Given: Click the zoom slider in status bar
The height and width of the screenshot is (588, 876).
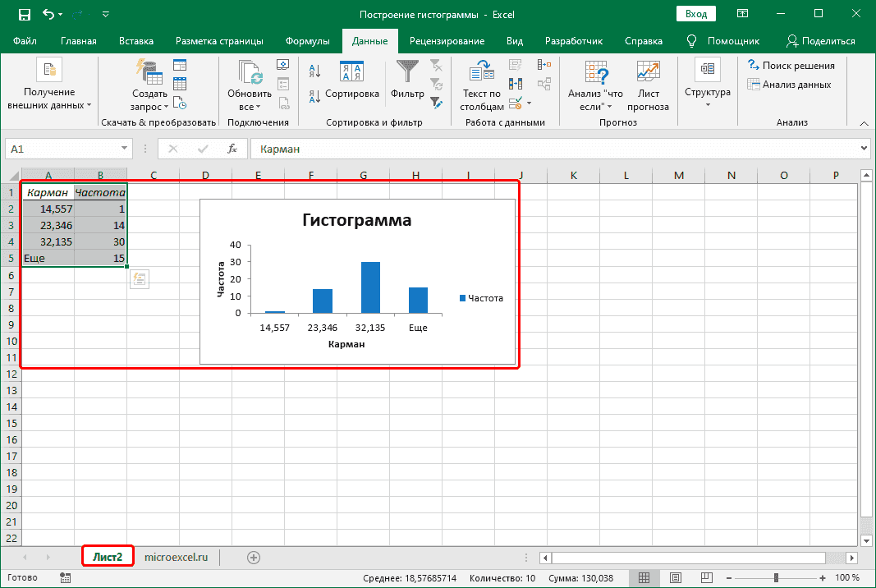Looking at the screenshot, I should click(776, 578).
